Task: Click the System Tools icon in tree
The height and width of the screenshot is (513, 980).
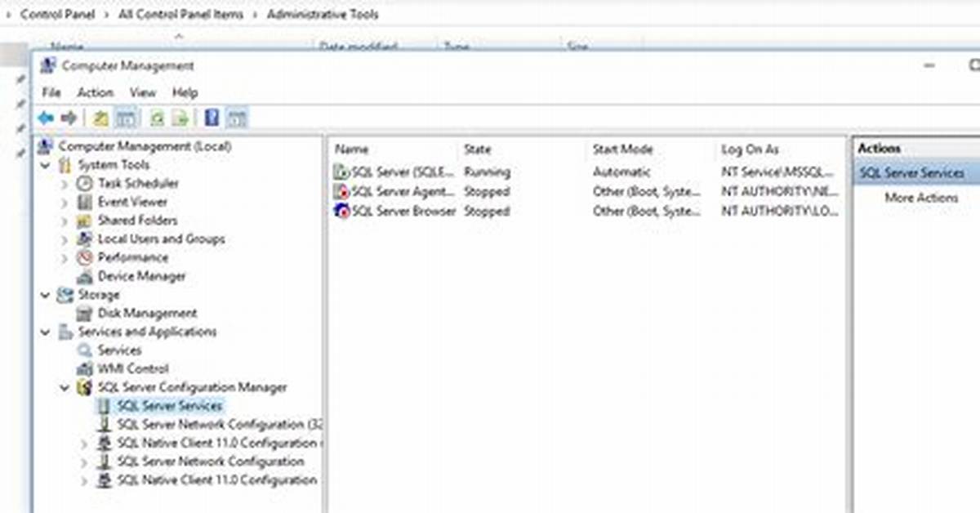Action: [x=65, y=165]
